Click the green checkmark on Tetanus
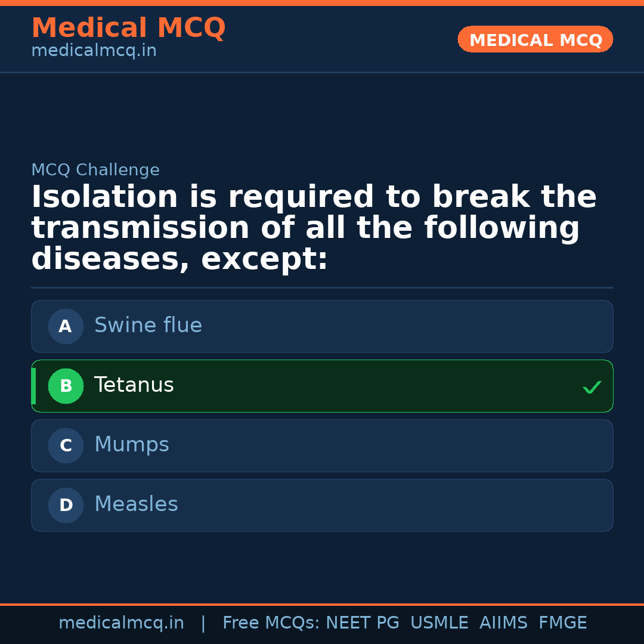644x644 pixels. [x=592, y=387]
